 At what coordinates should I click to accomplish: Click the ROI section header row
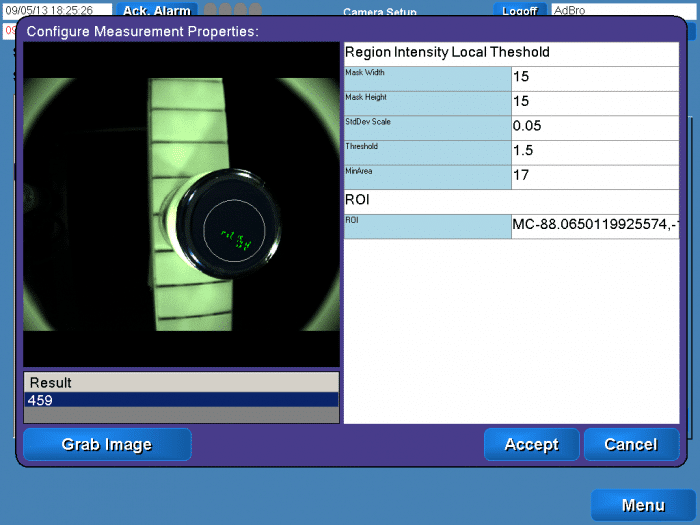pos(511,201)
